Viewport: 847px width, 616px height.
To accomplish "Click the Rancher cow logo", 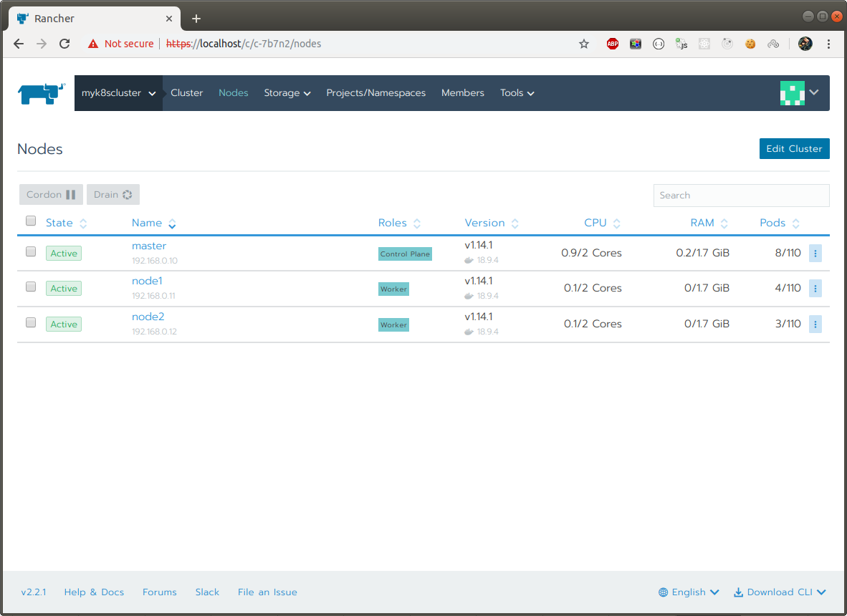I will 42,93.
